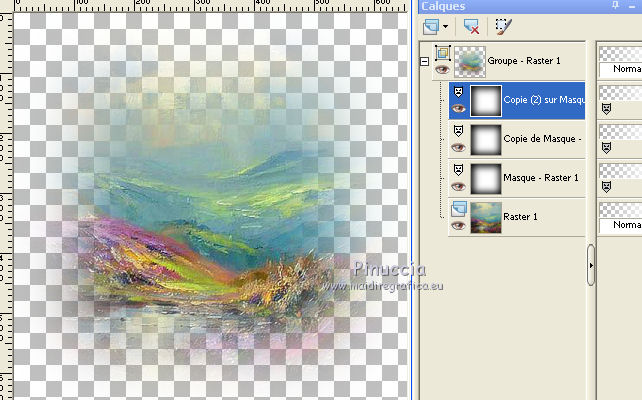Toggle visibility of Groupe - Raster 1
This screenshot has width=642, height=400.
click(x=442, y=70)
